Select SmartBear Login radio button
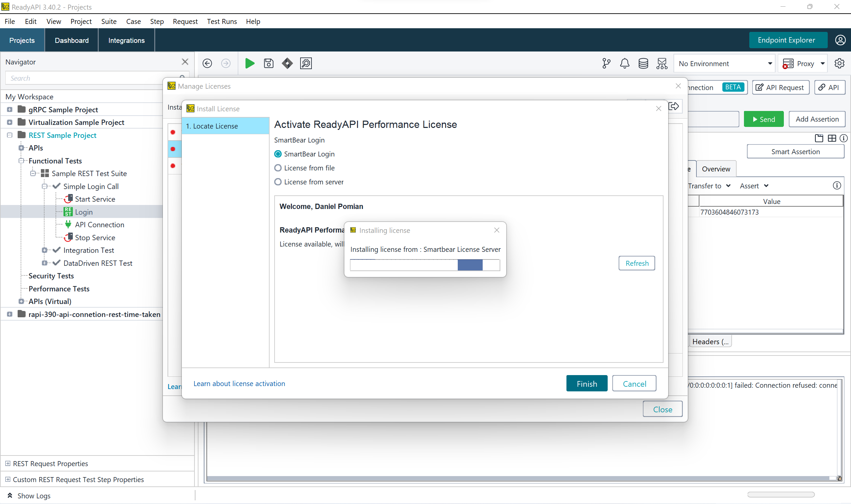This screenshot has width=851, height=504. click(x=278, y=154)
